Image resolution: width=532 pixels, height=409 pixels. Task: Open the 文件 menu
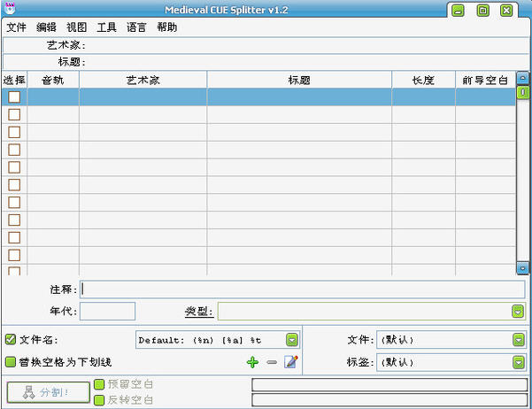16,27
